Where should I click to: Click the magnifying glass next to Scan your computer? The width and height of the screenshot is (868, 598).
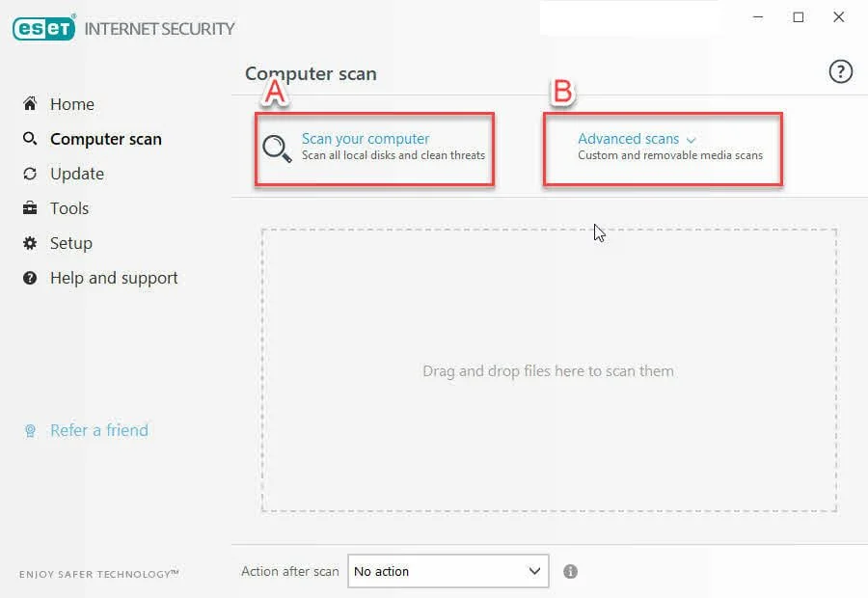pyautogui.click(x=277, y=148)
